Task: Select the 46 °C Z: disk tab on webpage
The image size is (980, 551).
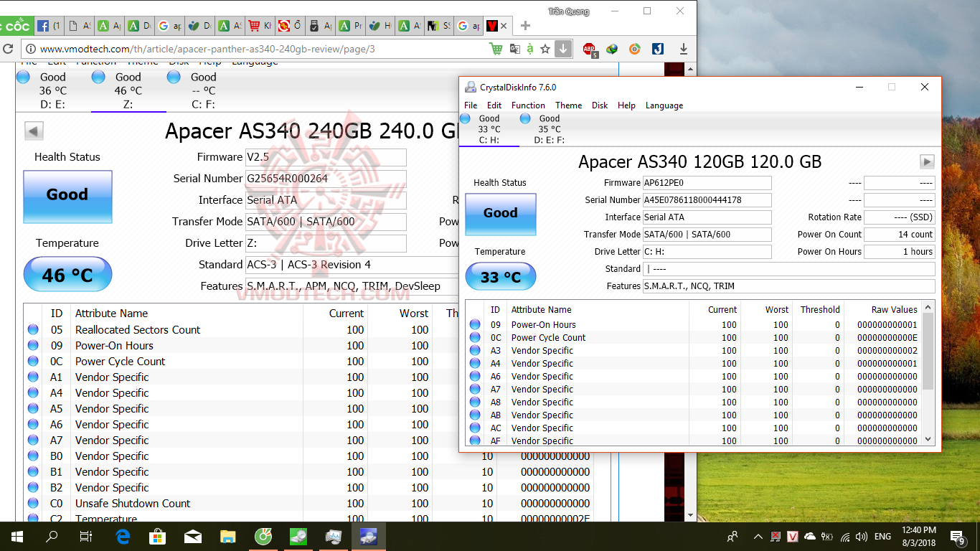Action: (x=128, y=91)
